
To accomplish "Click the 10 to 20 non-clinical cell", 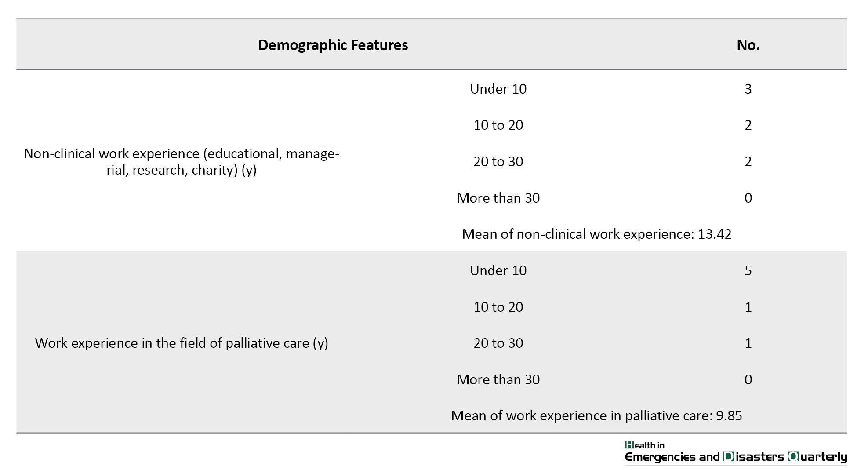I will point(498,125).
